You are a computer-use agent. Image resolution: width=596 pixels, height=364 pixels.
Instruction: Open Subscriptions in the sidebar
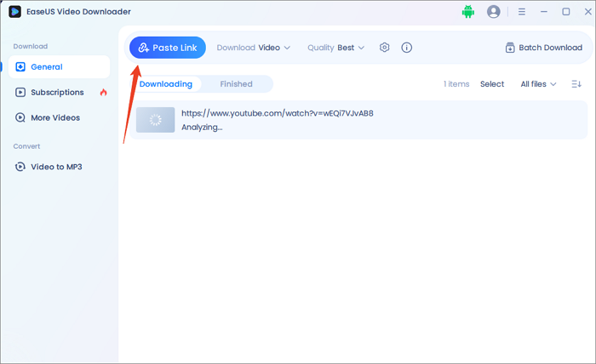(x=60, y=92)
